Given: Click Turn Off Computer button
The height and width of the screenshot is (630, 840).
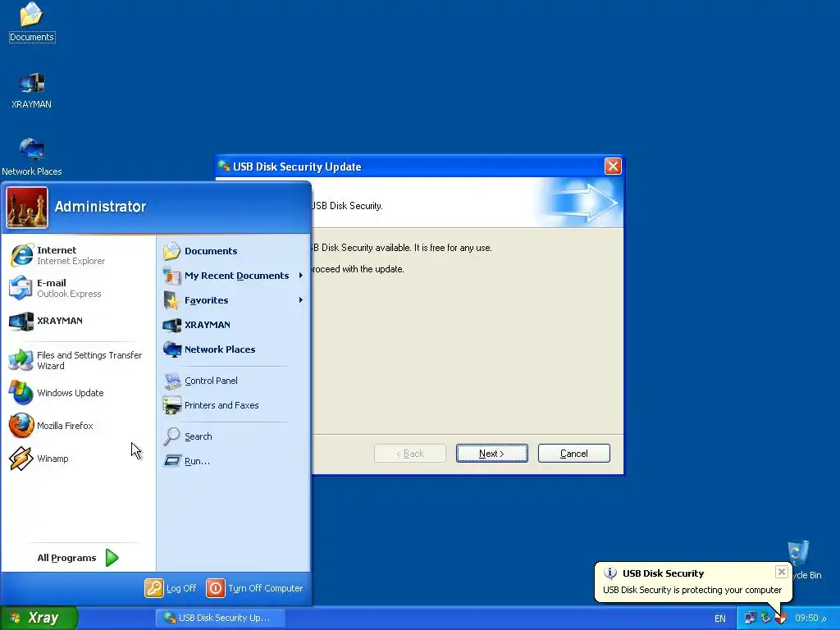Looking at the screenshot, I should tap(255, 588).
